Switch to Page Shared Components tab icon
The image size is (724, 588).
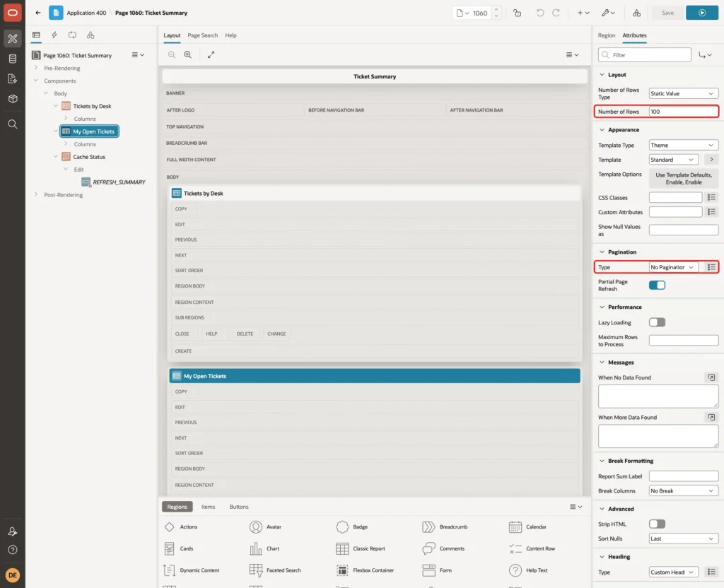click(x=90, y=35)
